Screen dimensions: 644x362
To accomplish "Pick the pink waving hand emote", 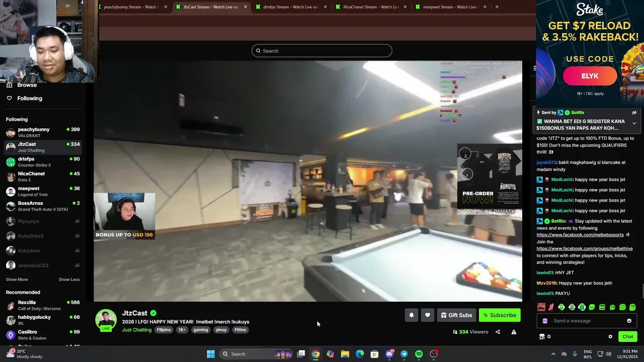I will (551, 307).
